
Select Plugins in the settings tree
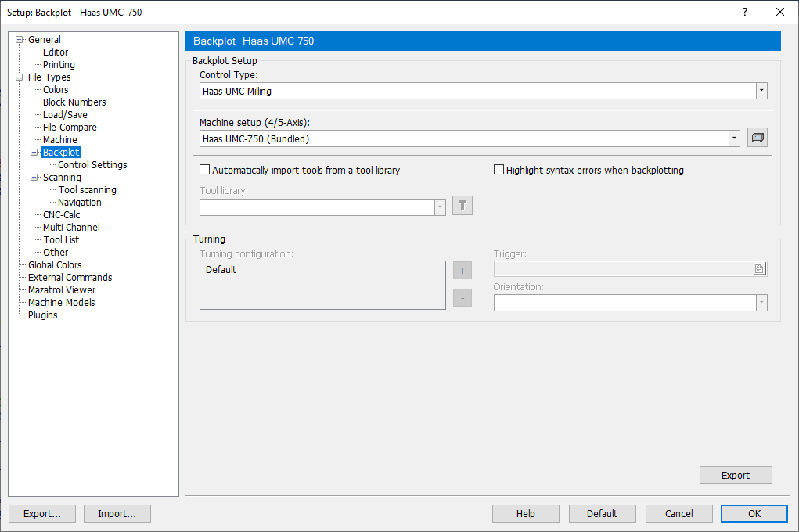(x=43, y=315)
